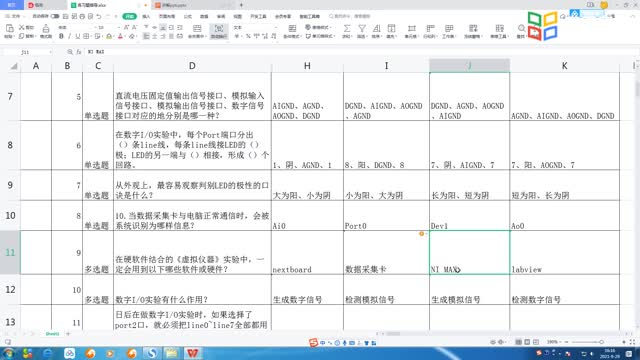
Task: Select column D header
Action: (x=192, y=66)
